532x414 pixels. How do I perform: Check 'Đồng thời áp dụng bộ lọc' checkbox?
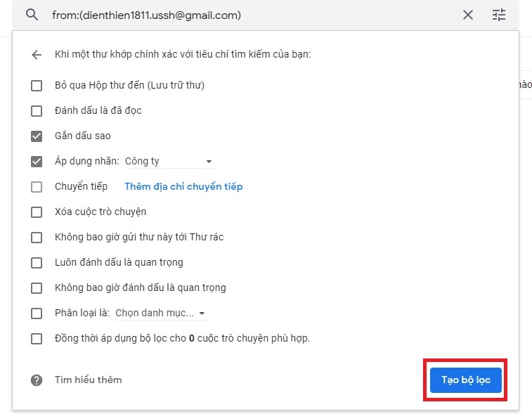37,339
